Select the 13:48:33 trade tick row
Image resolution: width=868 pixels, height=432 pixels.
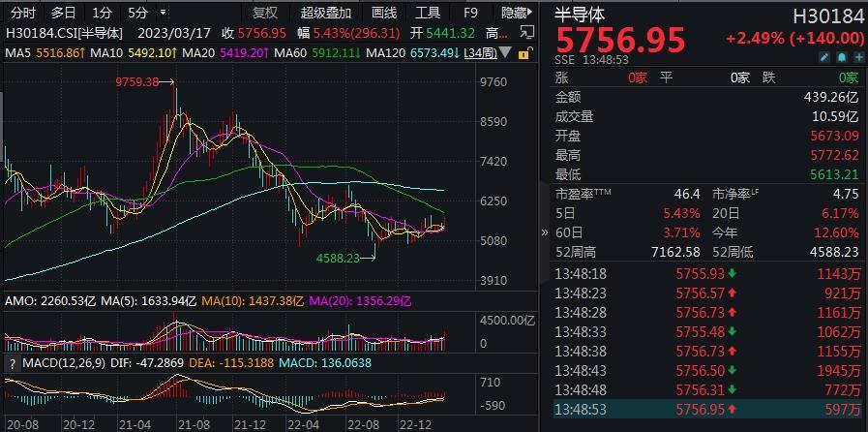pos(708,331)
